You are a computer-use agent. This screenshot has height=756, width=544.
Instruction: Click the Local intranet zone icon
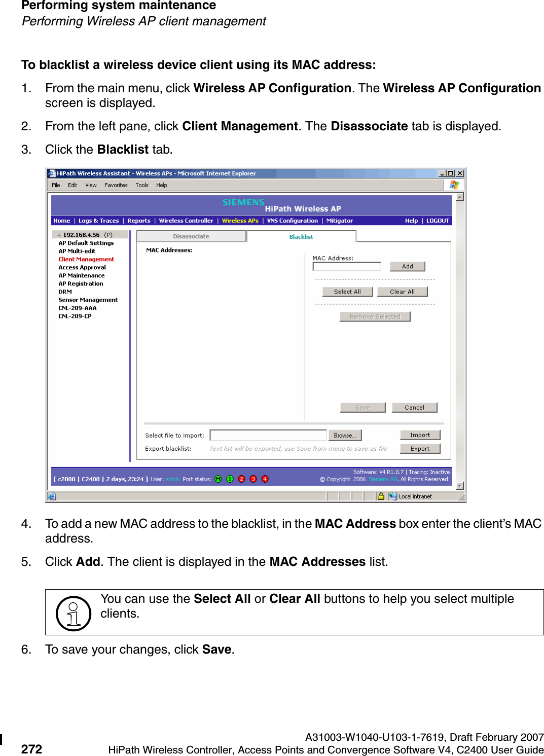393,496
